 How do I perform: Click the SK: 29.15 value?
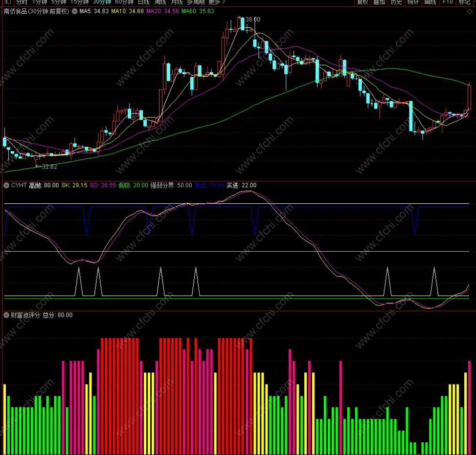coord(74,185)
